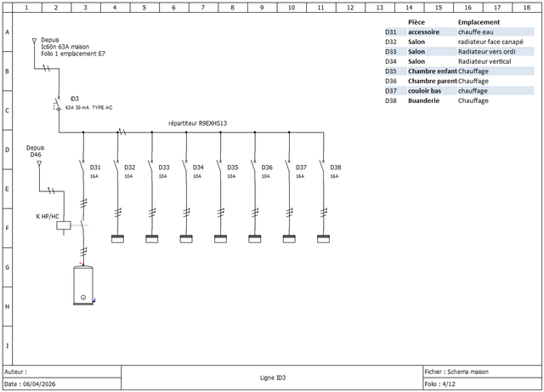The width and height of the screenshot is (544, 392).
Task: Click the incoming arrow under Depuis D46
Action: click(39, 163)
